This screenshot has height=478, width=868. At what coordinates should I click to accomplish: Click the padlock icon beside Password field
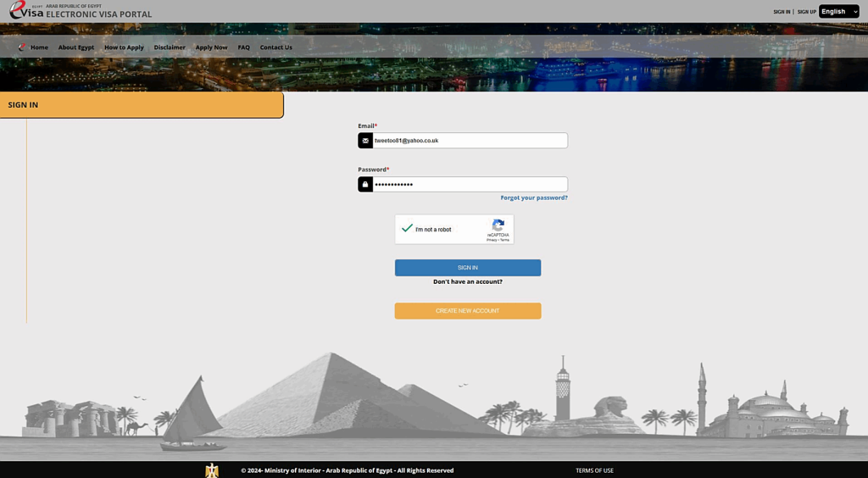[365, 185]
